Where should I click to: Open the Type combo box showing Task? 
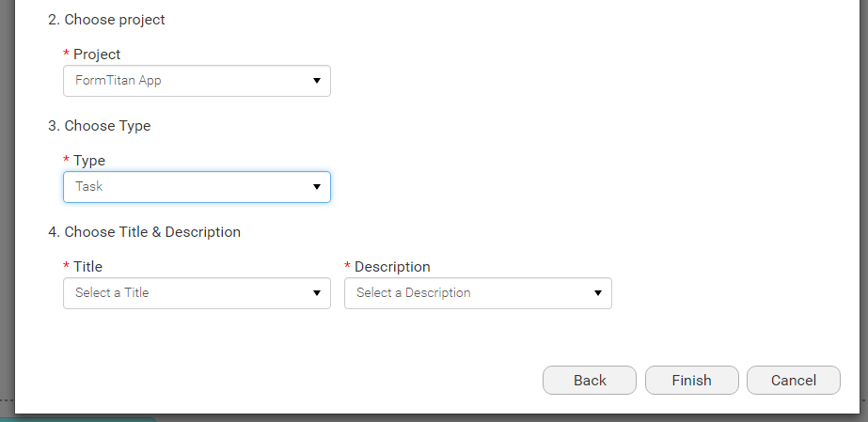coord(197,187)
